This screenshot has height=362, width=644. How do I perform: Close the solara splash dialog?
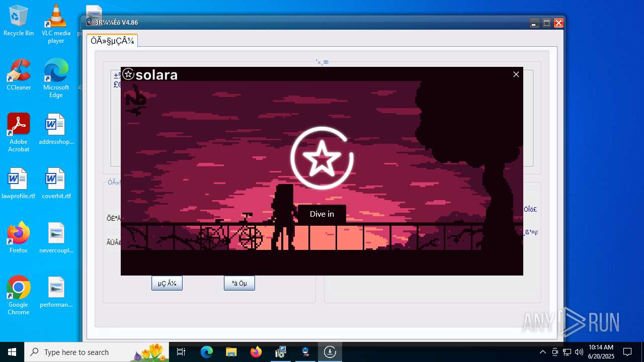click(x=516, y=74)
